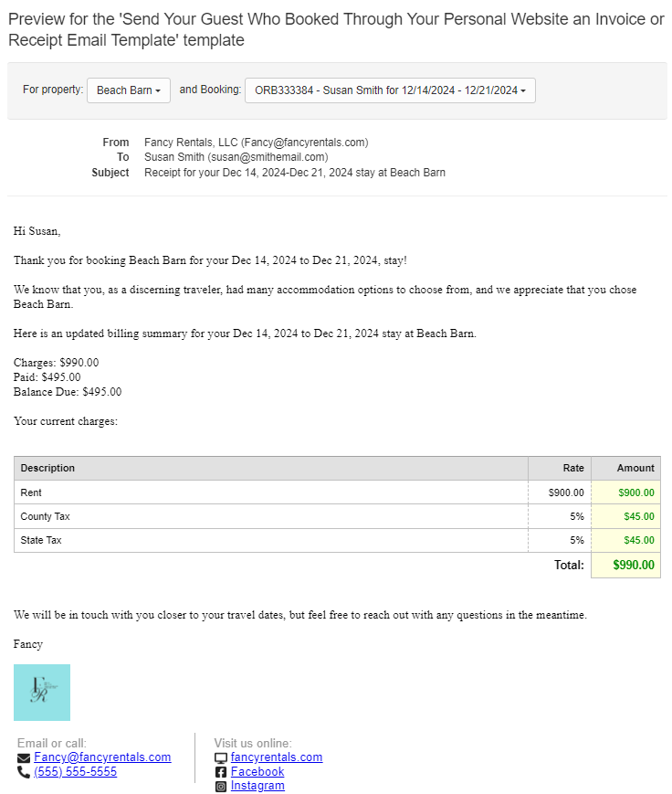Click the monitor icon beside fancyrentals.com
672x794 pixels.
tap(221, 757)
